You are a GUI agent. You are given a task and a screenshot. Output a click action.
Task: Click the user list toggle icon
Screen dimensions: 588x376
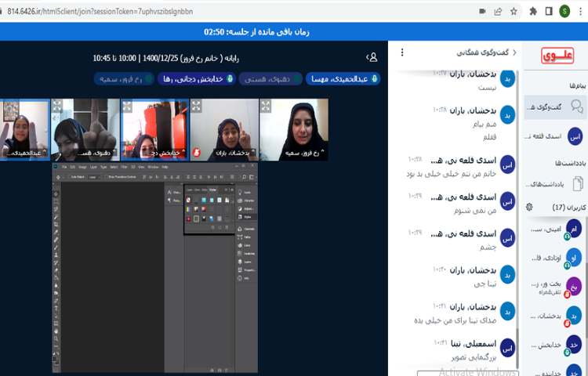click(x=372, y=57)
